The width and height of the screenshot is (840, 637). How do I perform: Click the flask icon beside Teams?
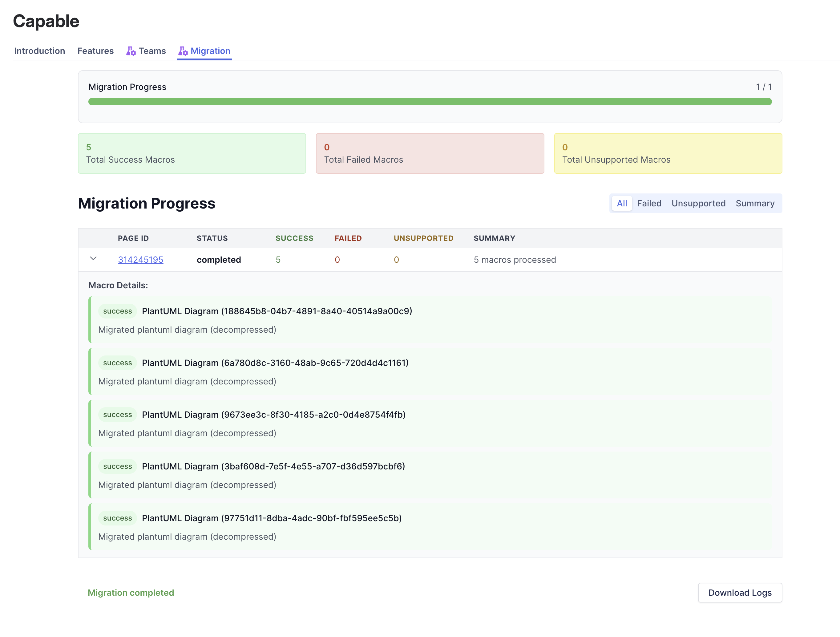131,51
